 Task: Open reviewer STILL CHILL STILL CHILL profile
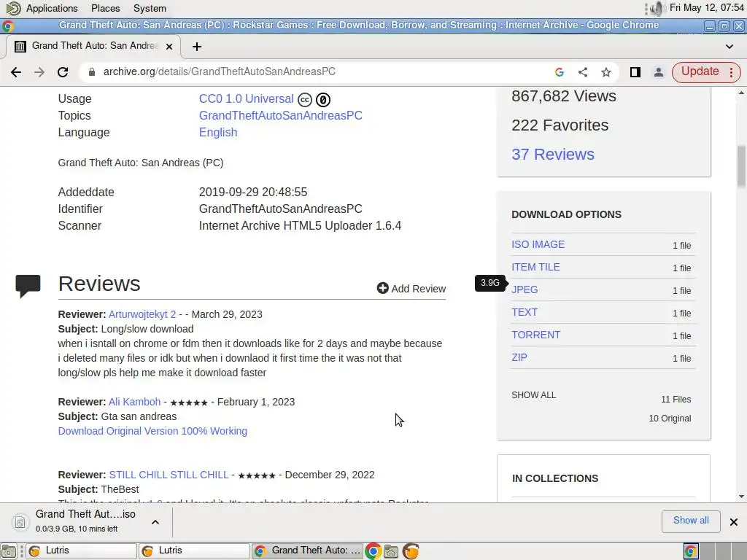coord(169,475)
